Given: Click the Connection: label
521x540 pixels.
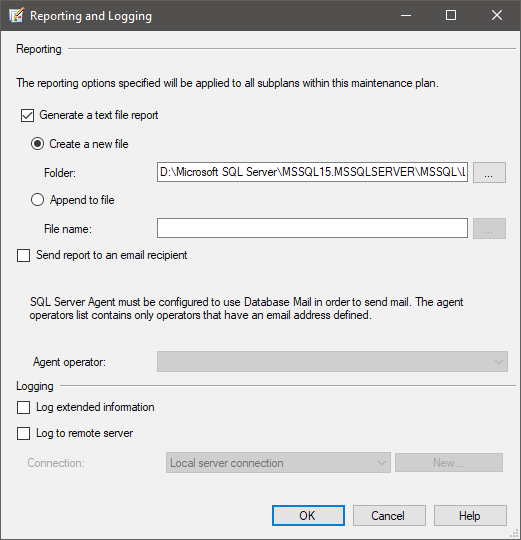Looking at the screenshot, I should [x=56, y=463].
